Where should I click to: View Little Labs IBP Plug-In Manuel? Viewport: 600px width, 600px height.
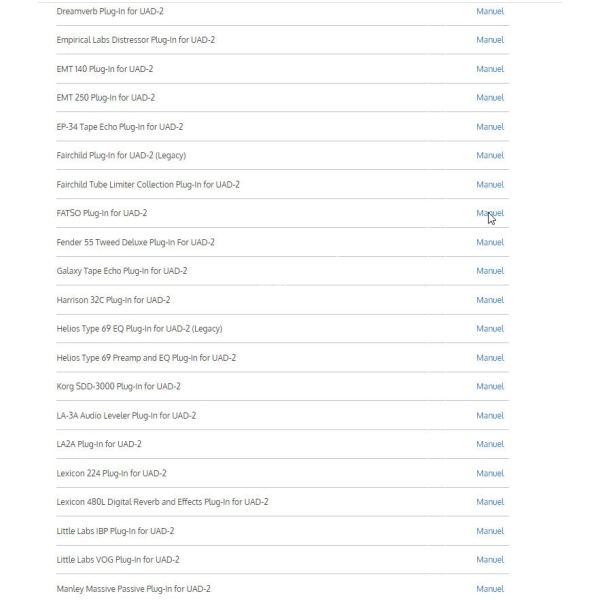tap(490, 531)
